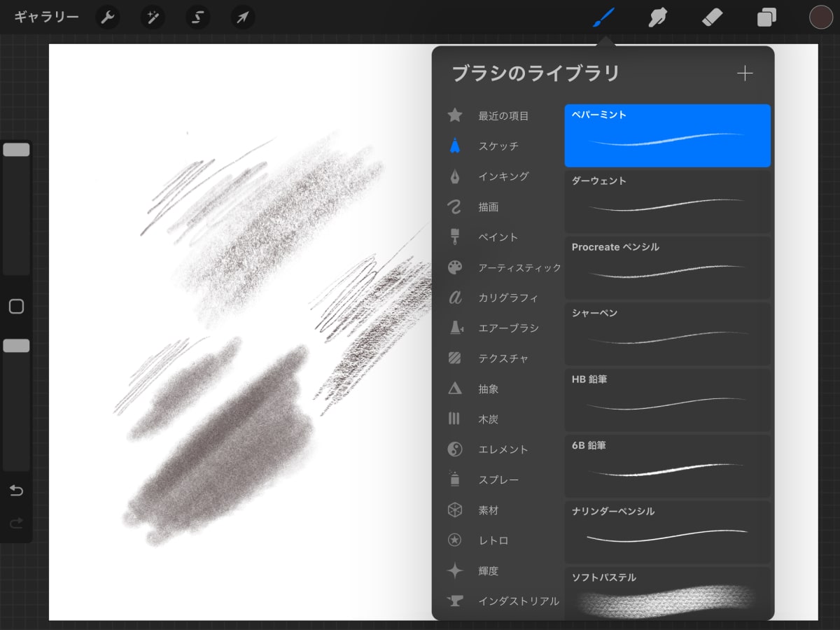Return to ギャラリー
The height and width of the screenshot is (630, 840).
point(46,17)
